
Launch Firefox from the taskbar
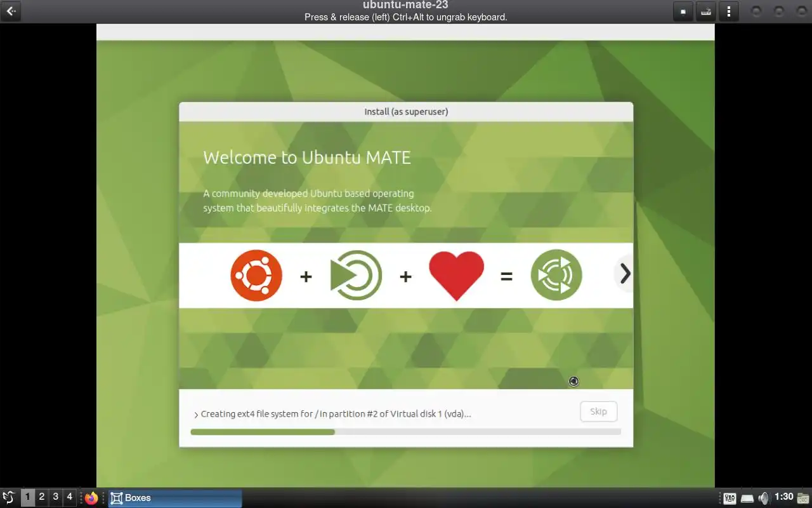(x=92, y=498)
